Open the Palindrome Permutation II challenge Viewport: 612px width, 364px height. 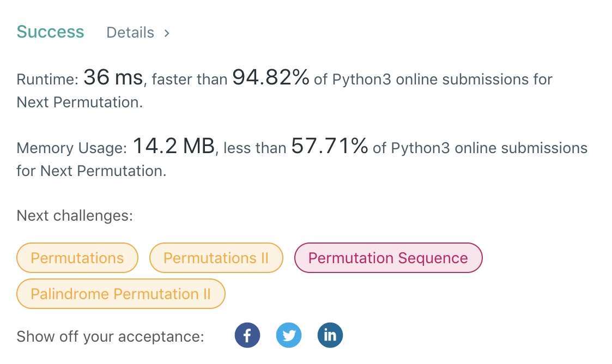[120, 294]
